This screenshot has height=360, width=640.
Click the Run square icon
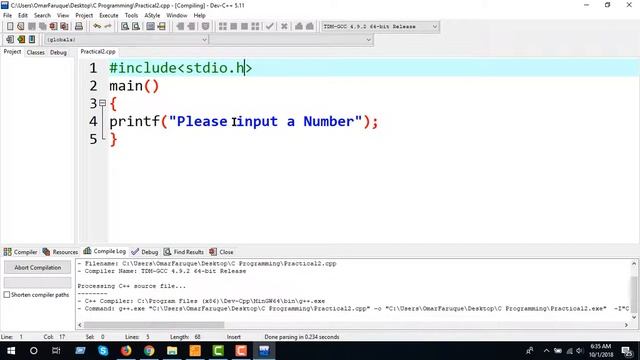click(233, 27)
